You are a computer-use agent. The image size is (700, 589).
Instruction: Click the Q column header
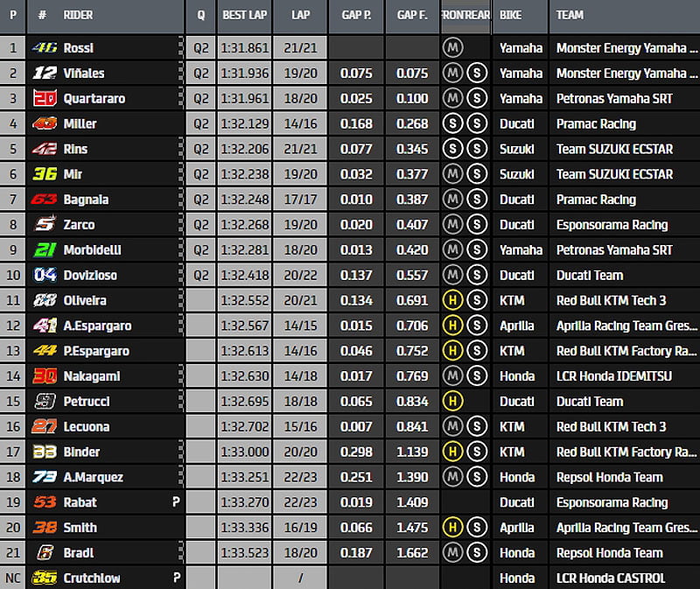pyautogui.click(x=201, y=16)
